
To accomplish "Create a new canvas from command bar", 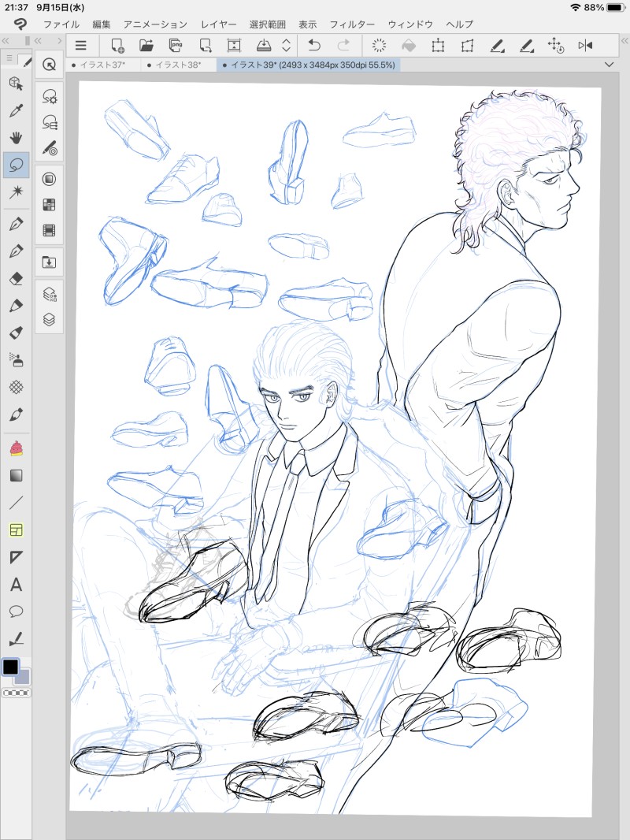I will click(117, 46).
